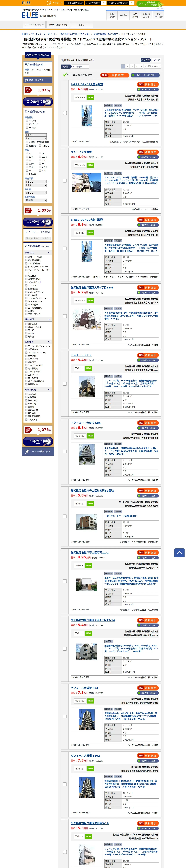186x868 pixels.
Task: Tick the 2DK layout checkbox
Action: pos(40,160)
